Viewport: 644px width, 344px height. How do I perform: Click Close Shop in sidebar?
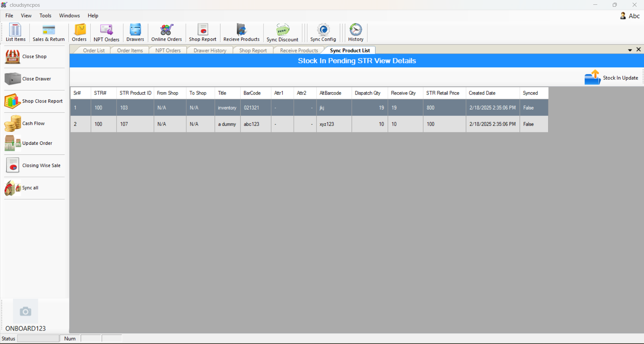[34, 57]
